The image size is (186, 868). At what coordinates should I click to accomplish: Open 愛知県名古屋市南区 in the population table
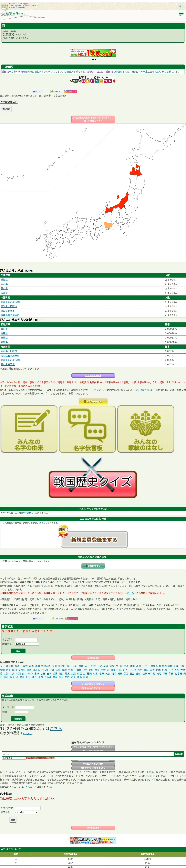point(11,302)
